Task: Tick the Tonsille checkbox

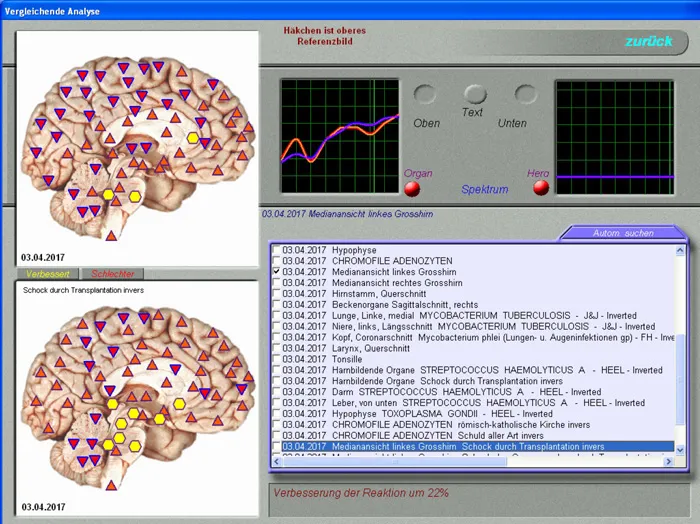Action: click(x=277, y=359)
